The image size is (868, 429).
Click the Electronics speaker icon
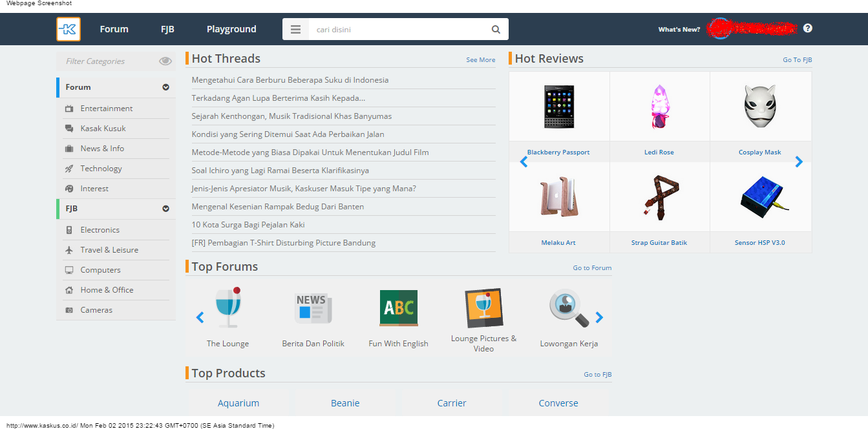pos(69,230)
